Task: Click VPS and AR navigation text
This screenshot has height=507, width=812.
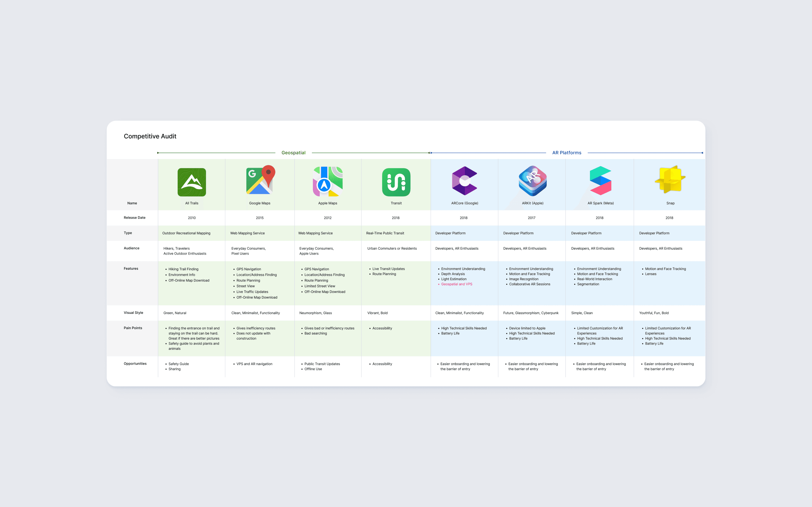Action: point(254,364)
